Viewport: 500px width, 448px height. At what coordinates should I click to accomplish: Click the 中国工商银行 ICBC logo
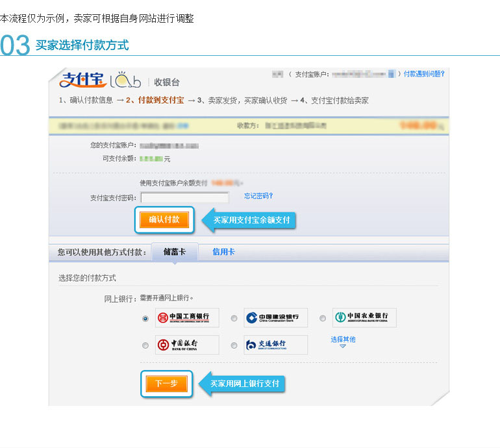click(x=187, y=317)
